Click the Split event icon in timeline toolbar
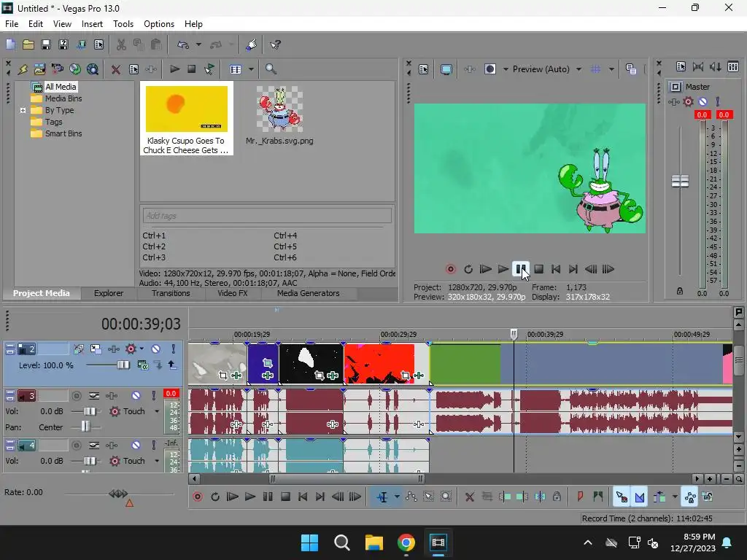The width and height of the screenshot is (747, 560). click(x=540, y=497)
